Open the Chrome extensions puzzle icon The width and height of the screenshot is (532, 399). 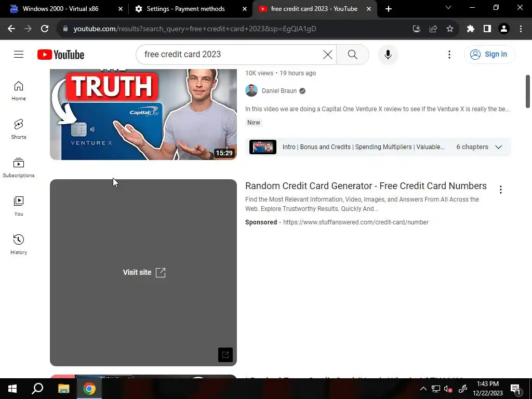point(470,29)
